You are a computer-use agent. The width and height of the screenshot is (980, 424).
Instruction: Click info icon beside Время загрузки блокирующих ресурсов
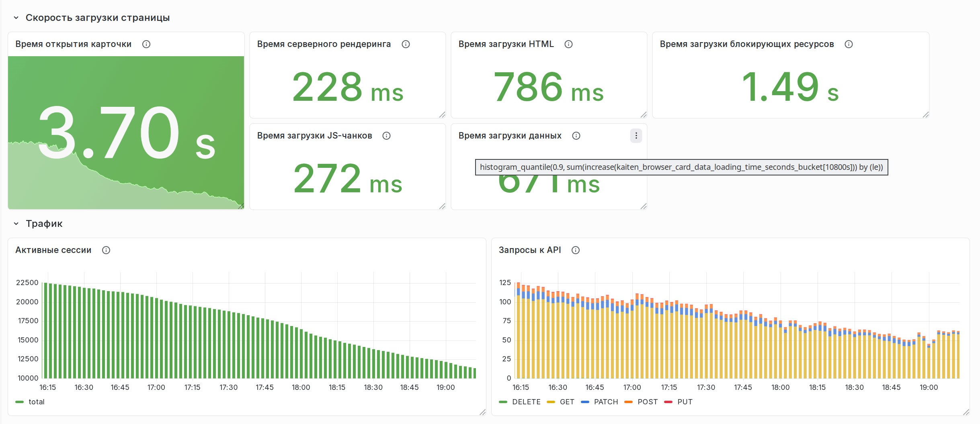pyautogui.click(x=849, y=44)
